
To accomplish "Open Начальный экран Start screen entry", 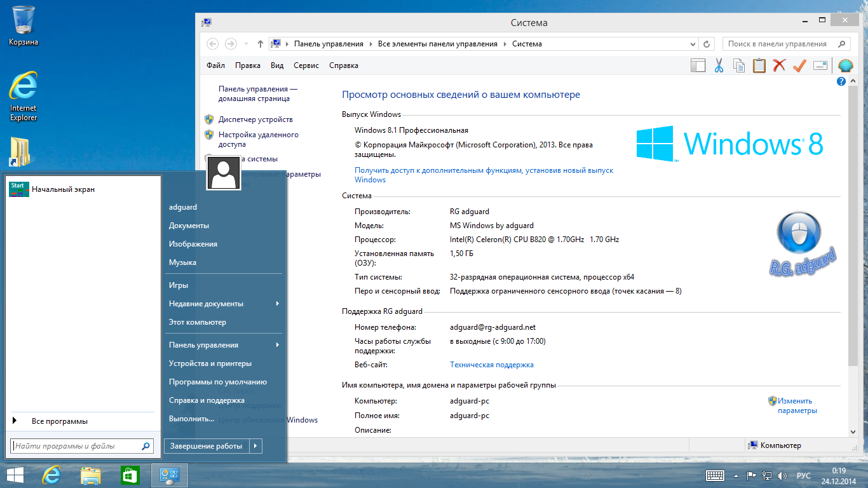I will pyautogui.click(x=82, y=189).
